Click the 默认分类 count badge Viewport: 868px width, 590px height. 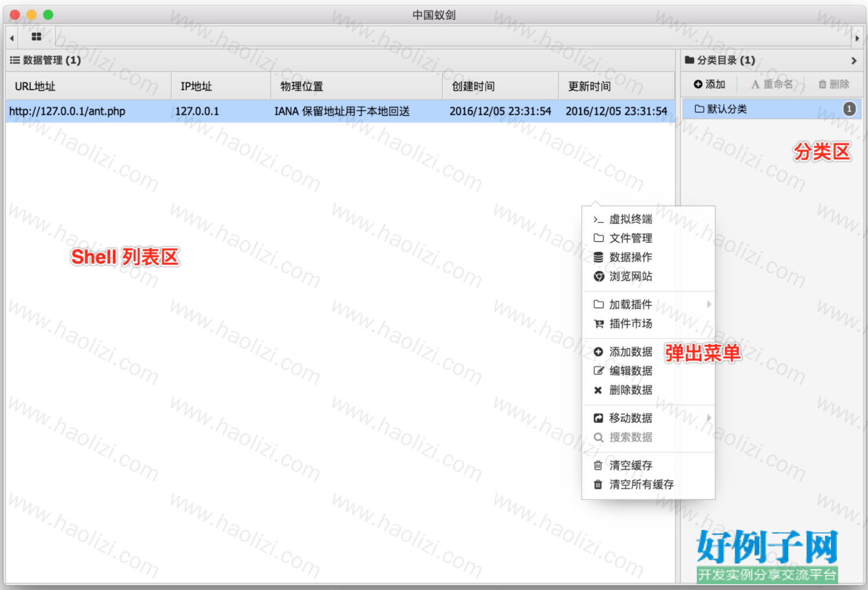[849, 109]
